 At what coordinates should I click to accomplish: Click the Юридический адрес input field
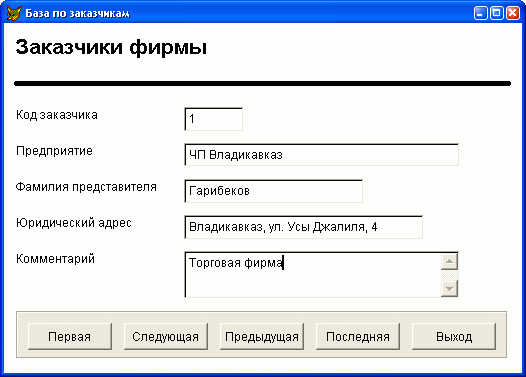[303, 227]
